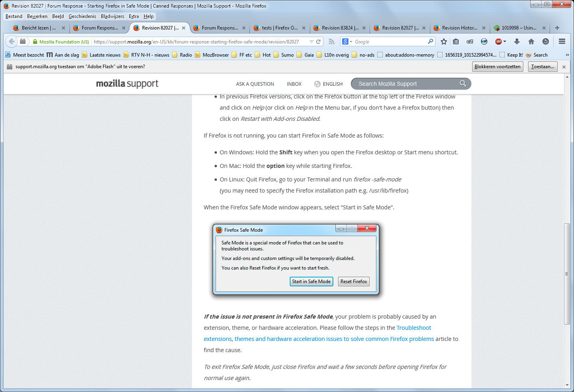The image size is (574, 392).
Task: Close the 'Revision Histor...' tab
Action: (484, 28)
